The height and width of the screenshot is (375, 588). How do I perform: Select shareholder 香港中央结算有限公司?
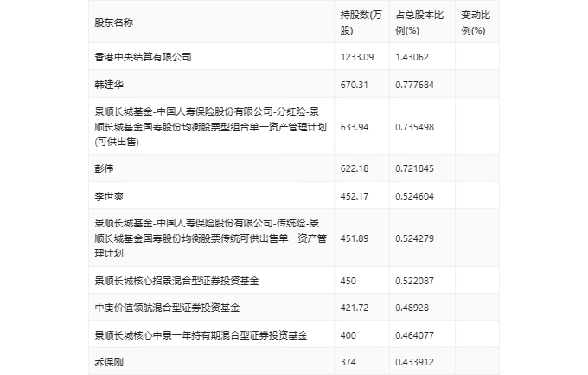tap(143, 57)
